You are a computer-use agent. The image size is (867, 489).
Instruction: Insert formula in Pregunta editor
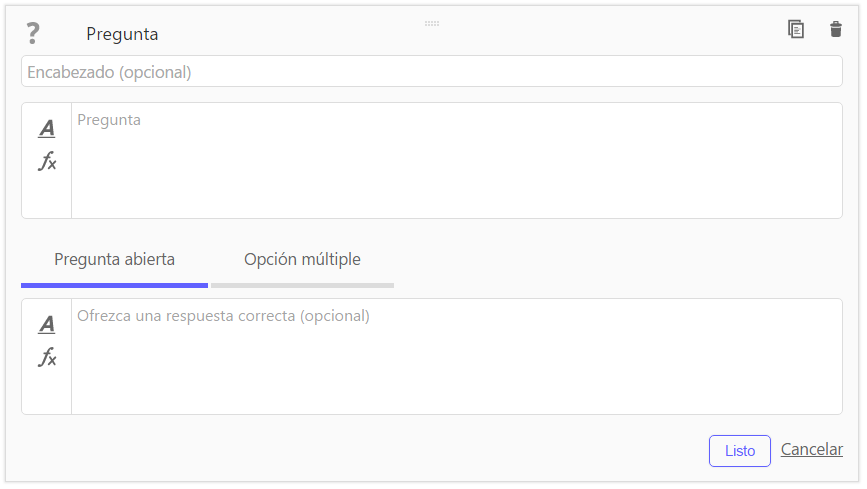pos(47,161)
